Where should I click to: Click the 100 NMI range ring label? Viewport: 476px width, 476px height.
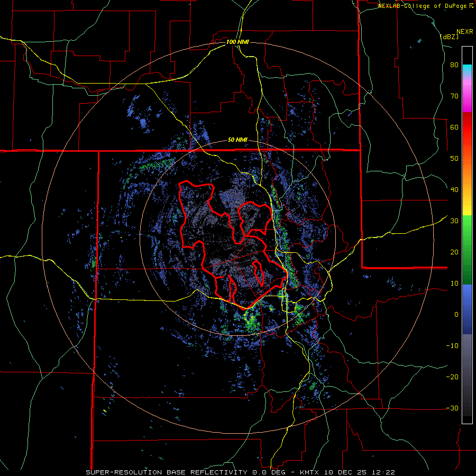[x=237, y=42]
